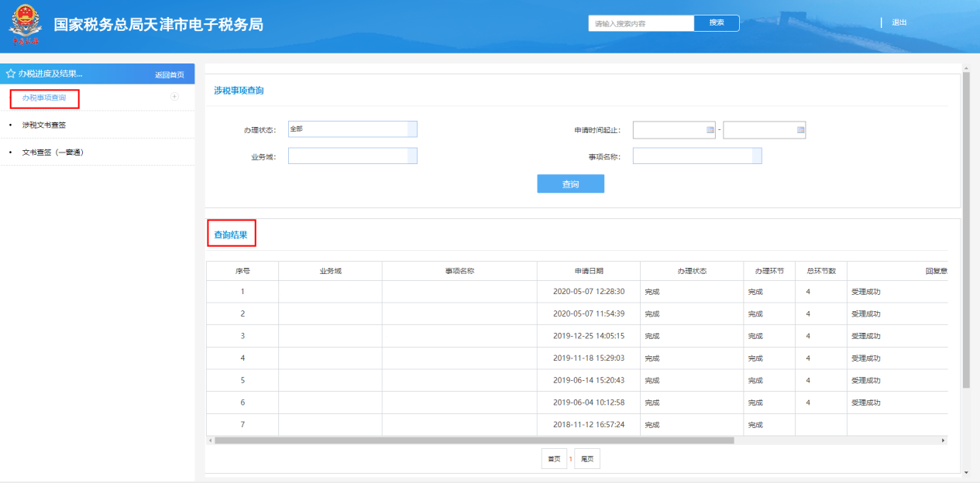Expand 办税事项查询 with the plus icon

click(x=174, y=97)
